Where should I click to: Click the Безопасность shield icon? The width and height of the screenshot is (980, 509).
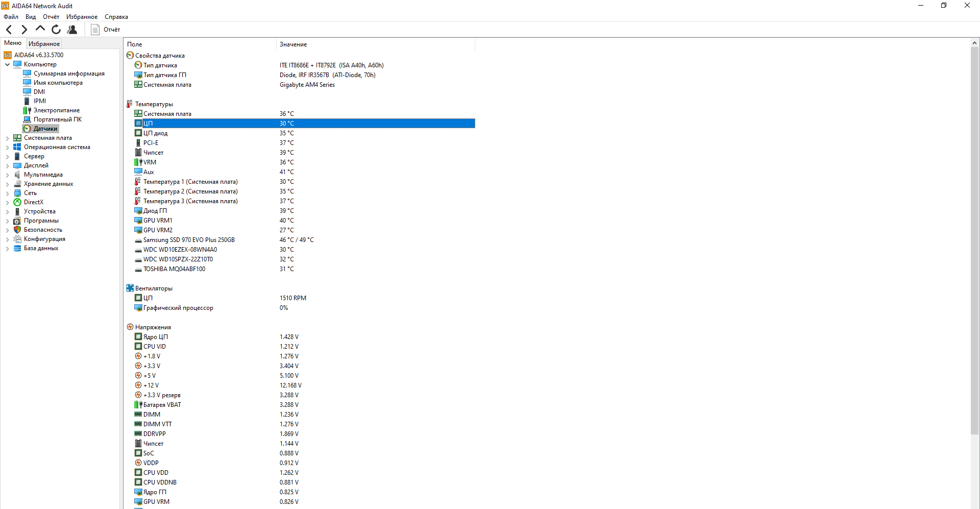coord(17,230)
